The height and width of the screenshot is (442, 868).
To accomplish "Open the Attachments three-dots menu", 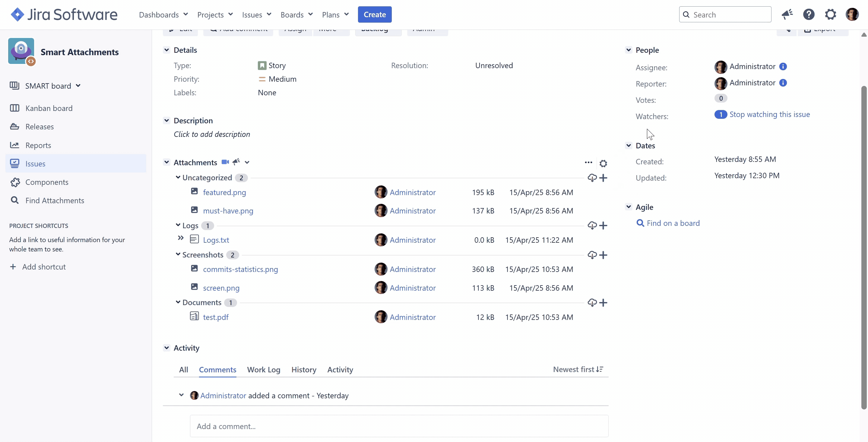I will point(588,163).
